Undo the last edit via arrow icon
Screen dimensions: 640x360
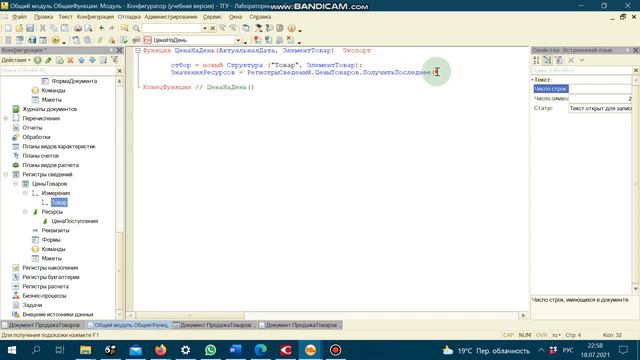coord(101,28)
